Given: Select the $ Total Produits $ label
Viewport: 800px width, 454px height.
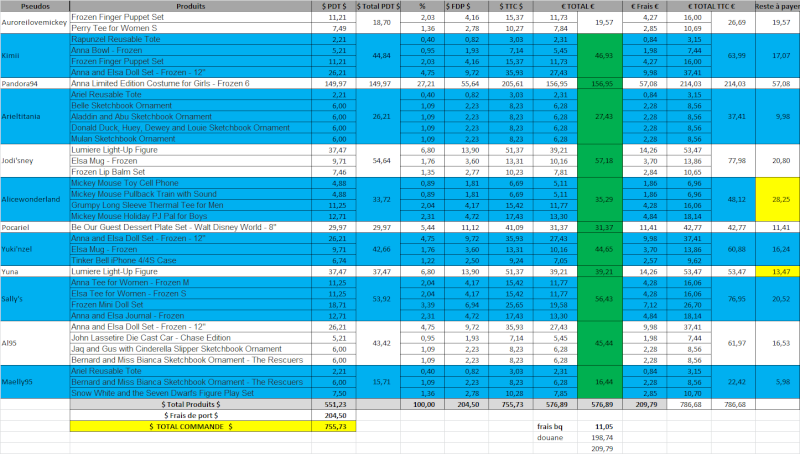Looking at the screenshot, I should click(x=190, y=405).
